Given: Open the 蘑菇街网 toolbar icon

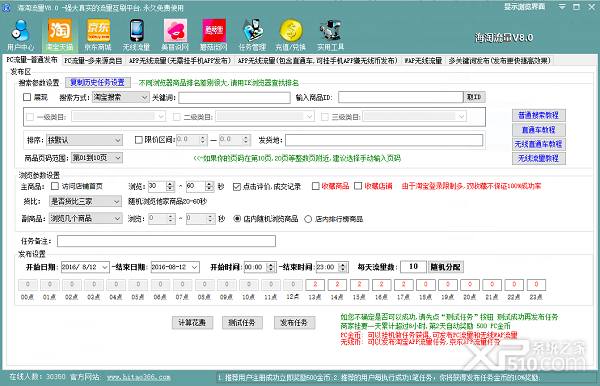Looking at the screenshot, I should [x=214, y=35].
